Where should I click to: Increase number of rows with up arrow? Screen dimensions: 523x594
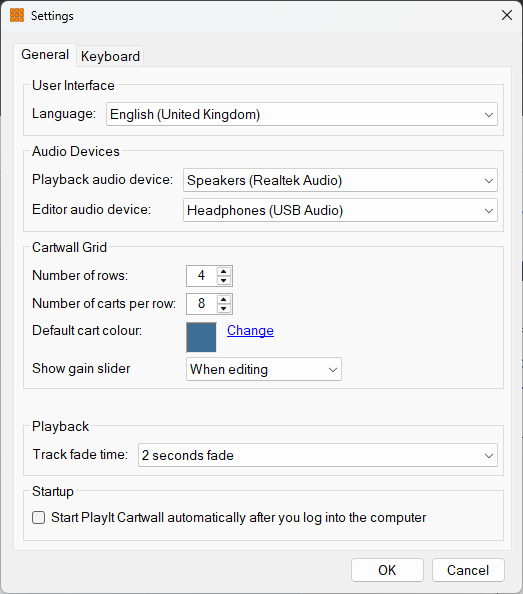point(223,271)
